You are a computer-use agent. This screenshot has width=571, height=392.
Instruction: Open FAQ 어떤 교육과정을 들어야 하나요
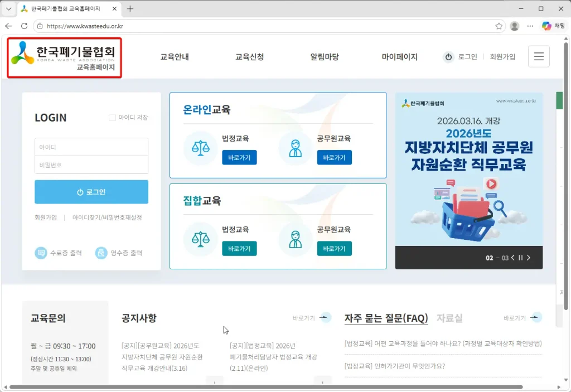coord(443,343)
